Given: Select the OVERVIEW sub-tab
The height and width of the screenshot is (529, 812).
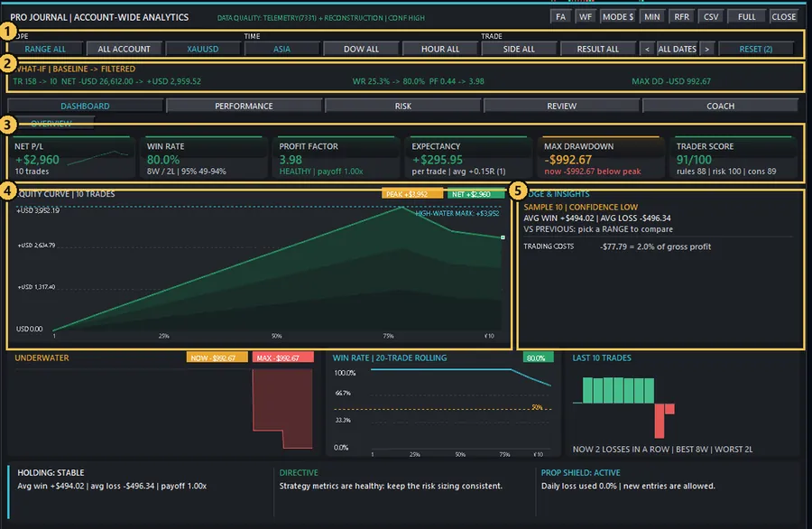Looking at the screenshot, I should [51, 124].
